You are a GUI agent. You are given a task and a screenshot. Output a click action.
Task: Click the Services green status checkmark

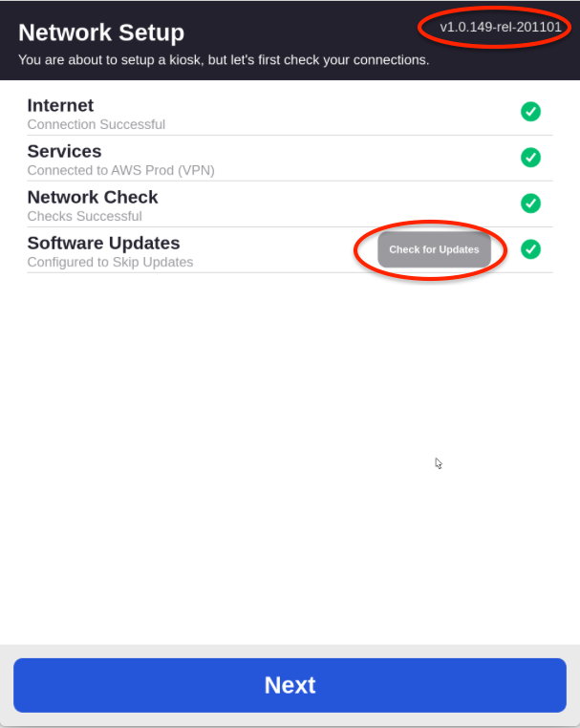coord(530,158)
